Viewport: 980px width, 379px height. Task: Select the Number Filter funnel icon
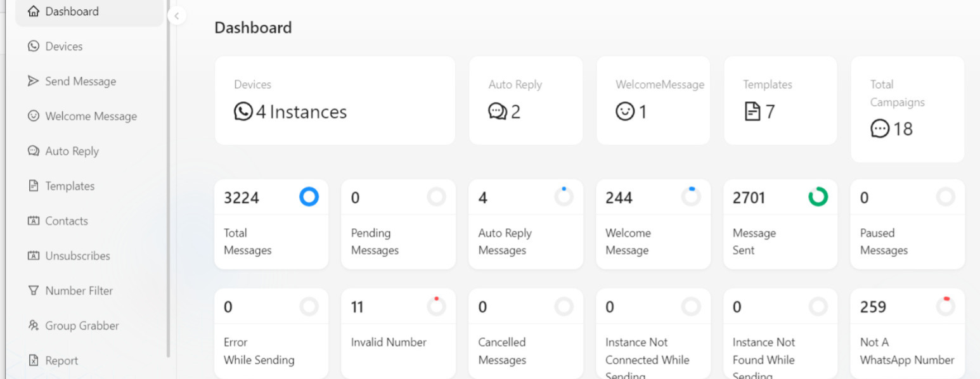tap(33, 290)
